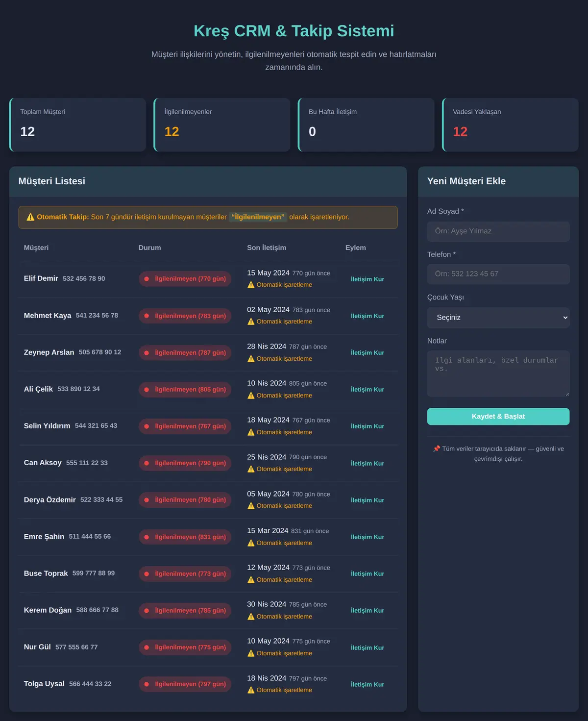Click the Son İletişim column header
Screen dimensions: 588x721
[x=267, y=248]
